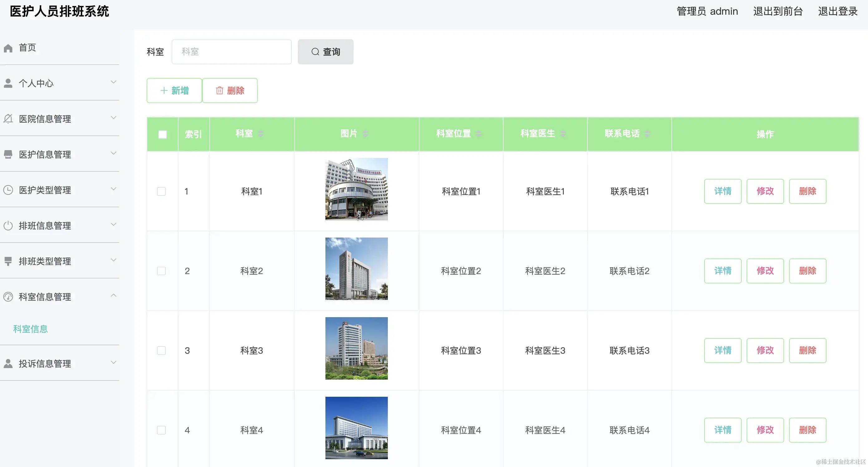Check the checkbox for row 科室1
868x467 pixels.
click(161, 191)
